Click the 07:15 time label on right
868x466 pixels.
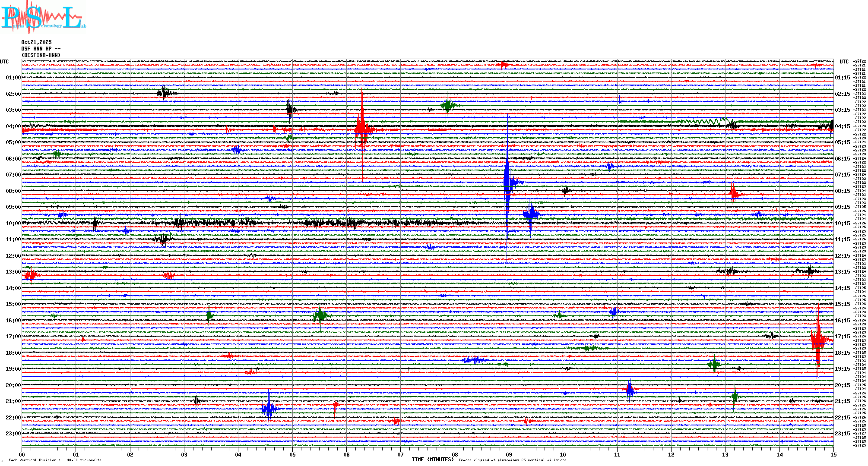842,175
